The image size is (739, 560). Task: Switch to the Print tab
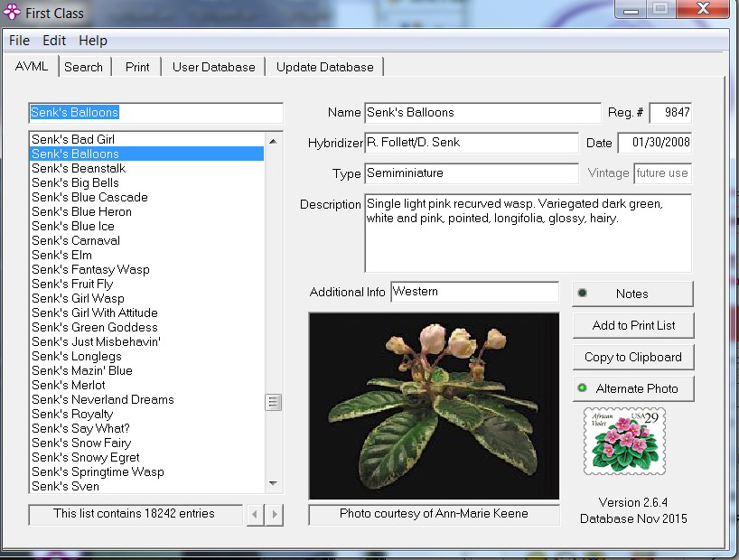click(x=137, y=67)
